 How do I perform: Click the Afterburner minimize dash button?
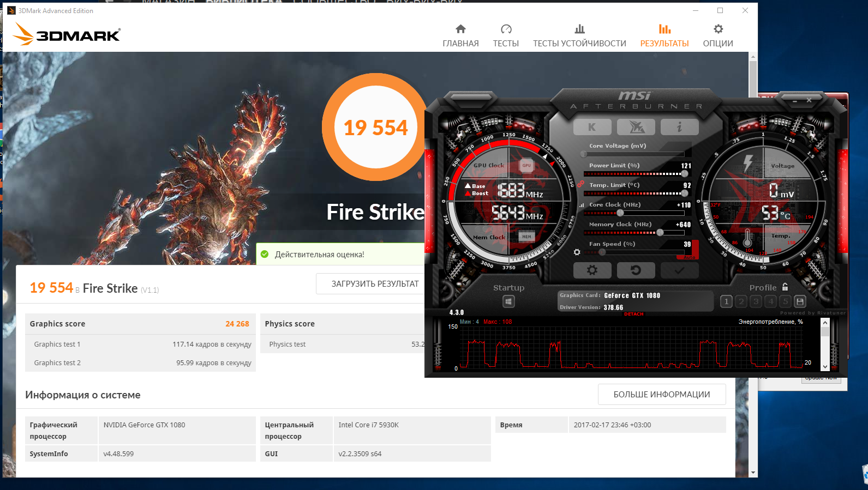click(794, 101)
